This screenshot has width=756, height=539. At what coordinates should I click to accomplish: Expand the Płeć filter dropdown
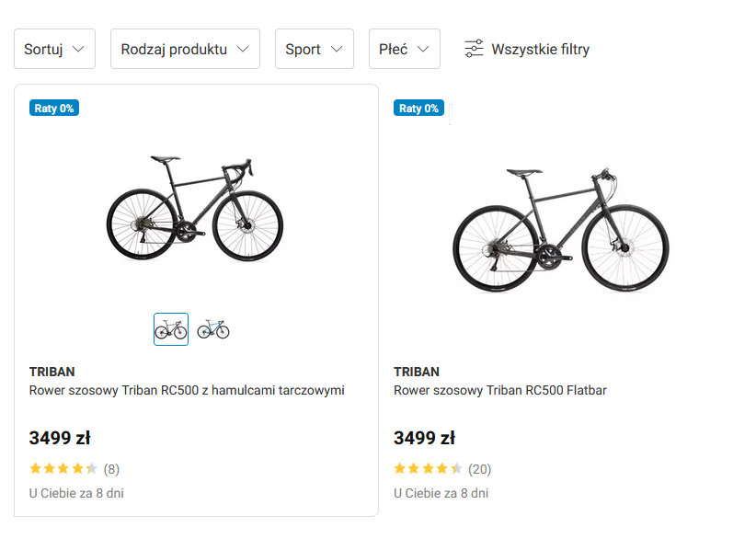[404, 49]
